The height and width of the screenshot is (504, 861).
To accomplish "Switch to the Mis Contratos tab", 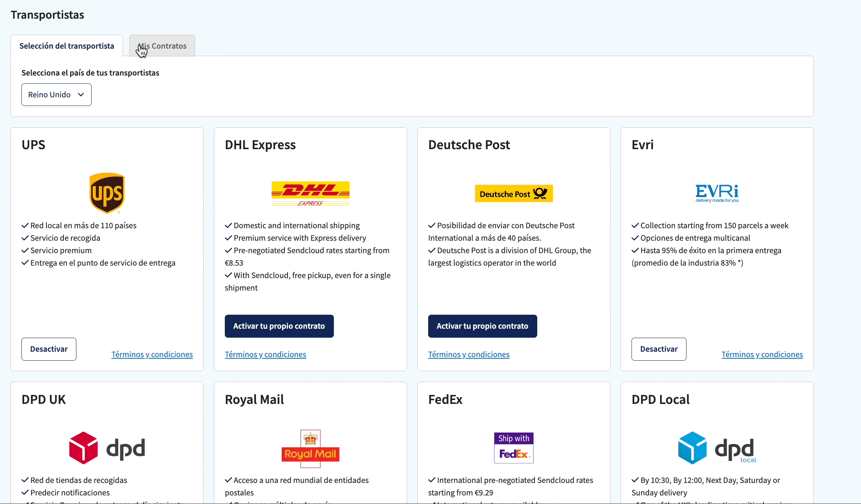I will tap(162, 46).
